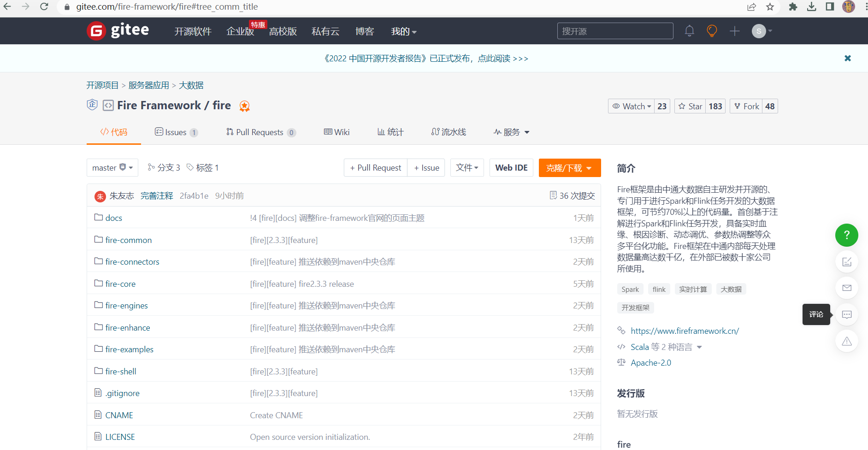Open the fire-core folder
The height and width of the screenshot is (450, 868).
click(120, 284)
